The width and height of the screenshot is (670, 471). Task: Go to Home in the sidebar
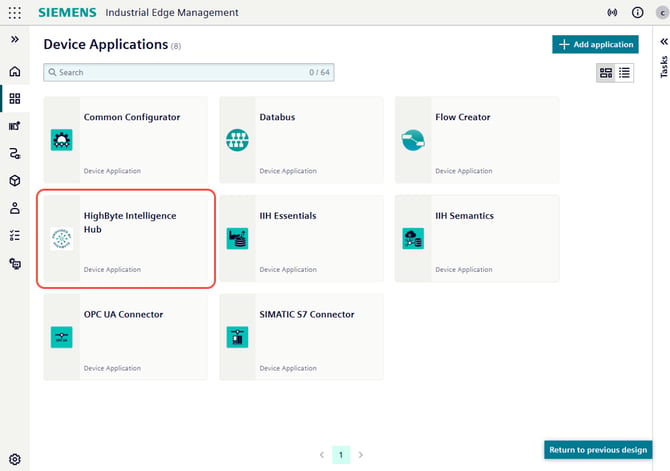15,71
